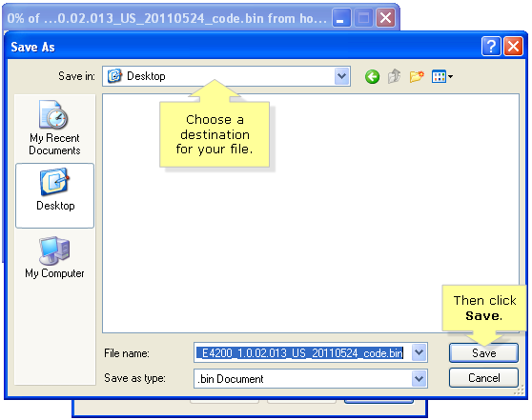Close the Save As dialog

pyautogui.click(x=513, y=47)
